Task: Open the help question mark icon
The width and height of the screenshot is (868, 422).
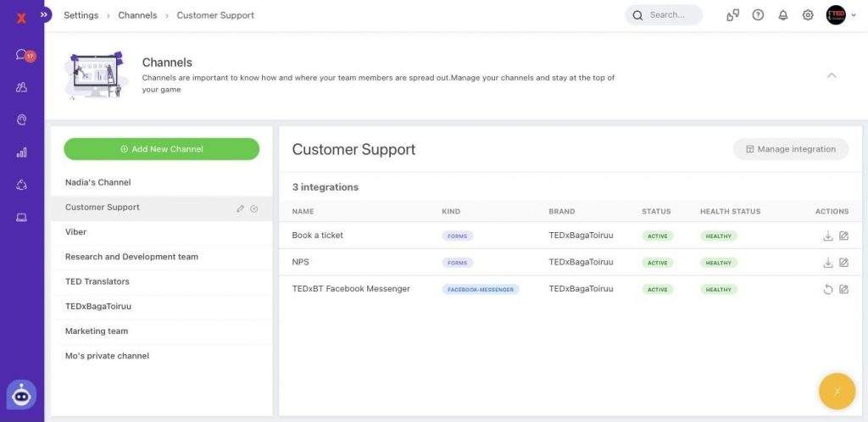Action: click(758, 15)
